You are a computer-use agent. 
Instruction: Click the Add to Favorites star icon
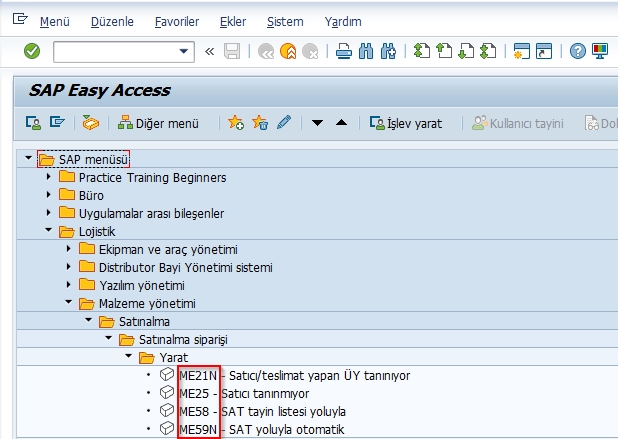coord(236,123)
